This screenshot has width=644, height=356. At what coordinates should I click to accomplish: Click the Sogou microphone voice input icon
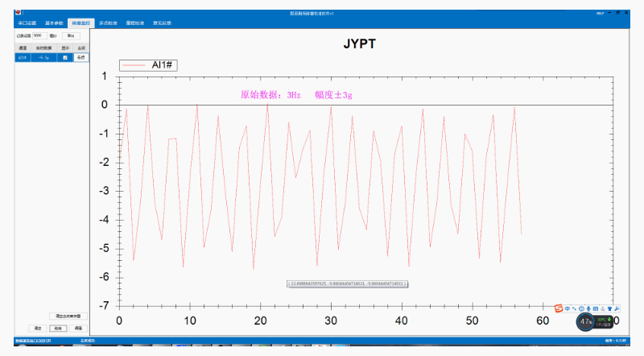(588, 309)
